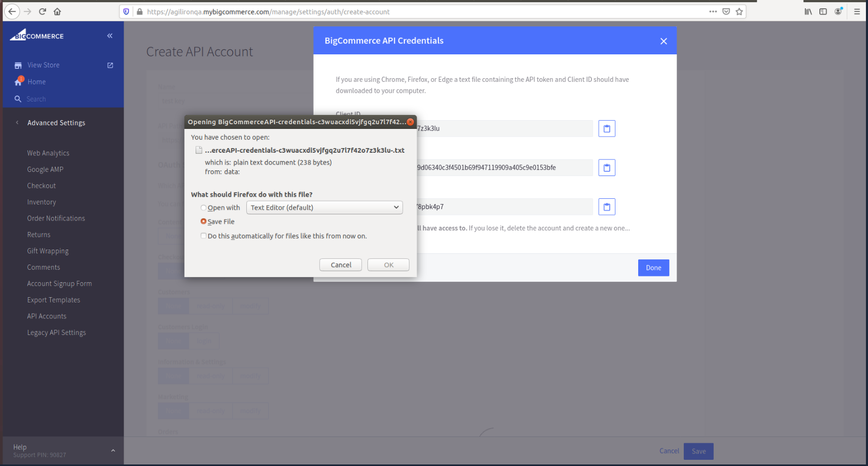Close the BigCommerce API Credentials modal X
This screenshot has height=466, width=868.
(664, 41)
